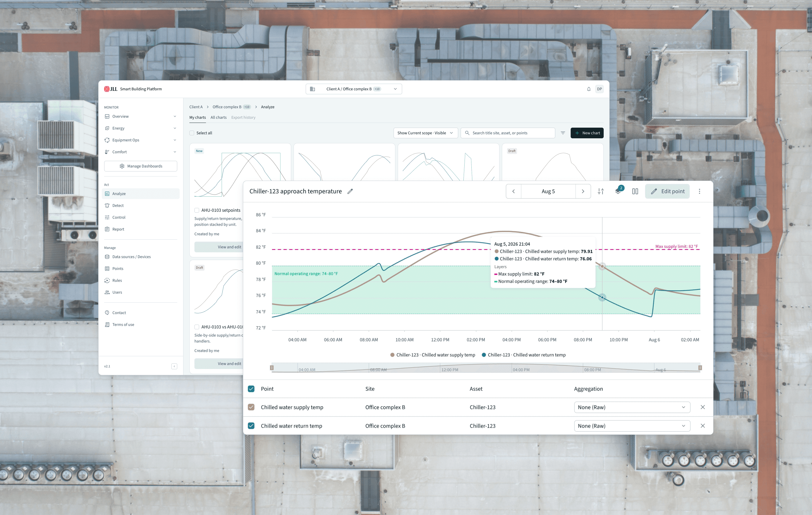Click Edit point button
Screen dimensions: 812x515
(667, 191)
